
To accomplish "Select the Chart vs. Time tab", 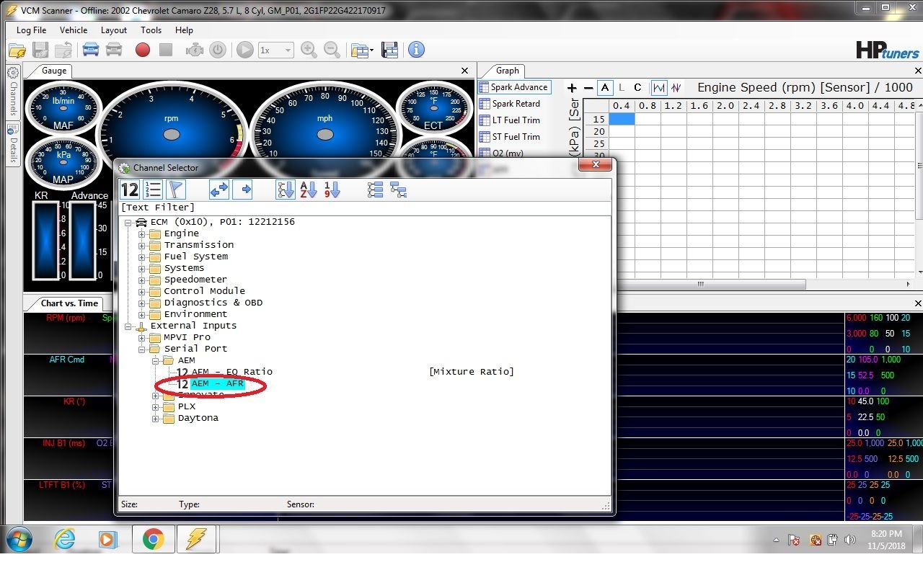I will coord(69,303).
